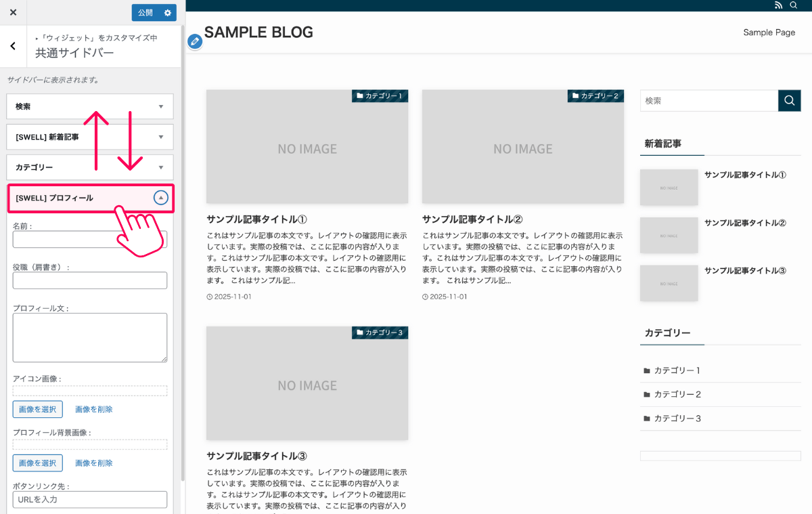Select カテゴリー 2 in sidebar category list
The height and width of the screenshot is (514, 812).
[677, 394]
